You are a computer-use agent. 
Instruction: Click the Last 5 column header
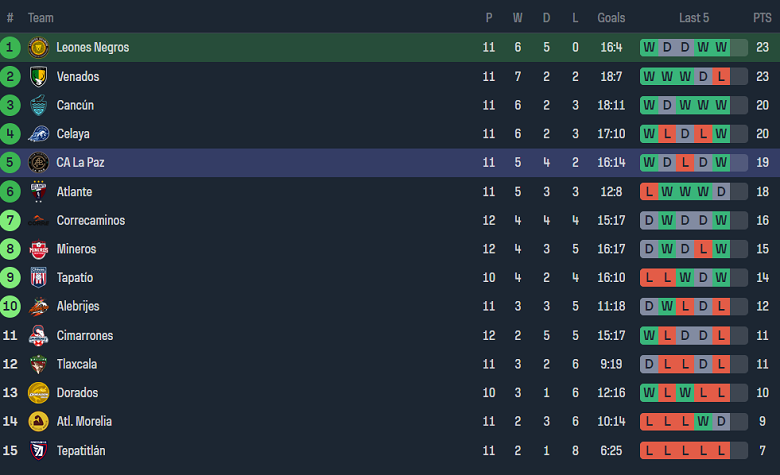(x=694, y=18)
